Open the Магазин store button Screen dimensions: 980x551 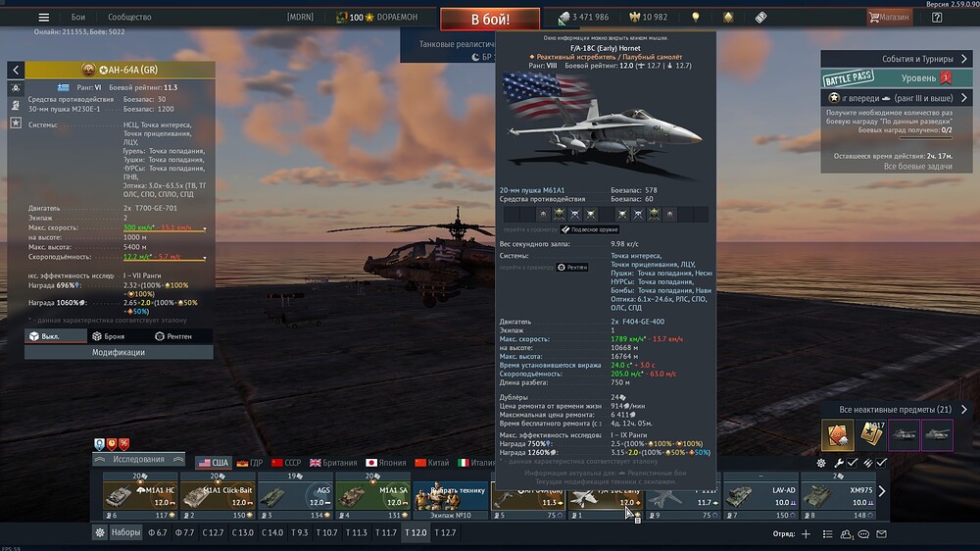[889, 18]
